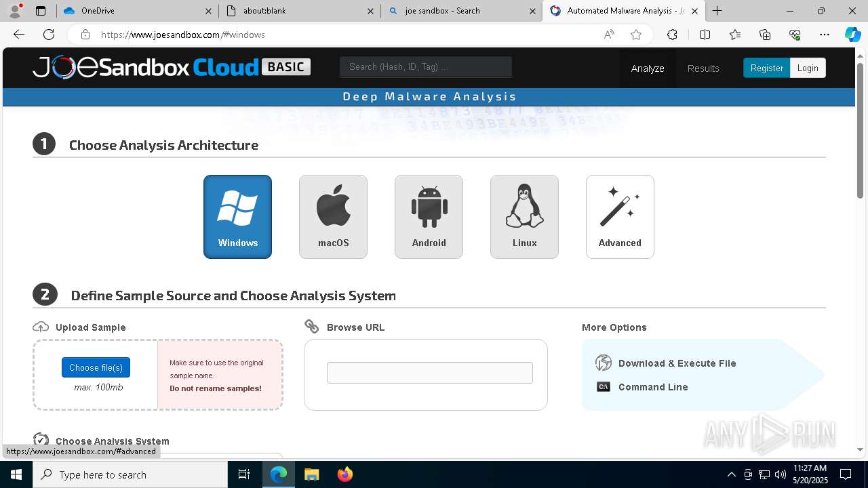Click the Choose file(s) button
The width and height of the screenshot is (868, 488).
(x=96, y=367)
